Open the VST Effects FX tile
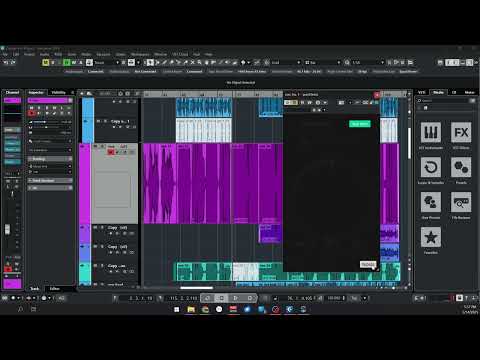Viewport: 480px width, 360px height. coord(461,132)
